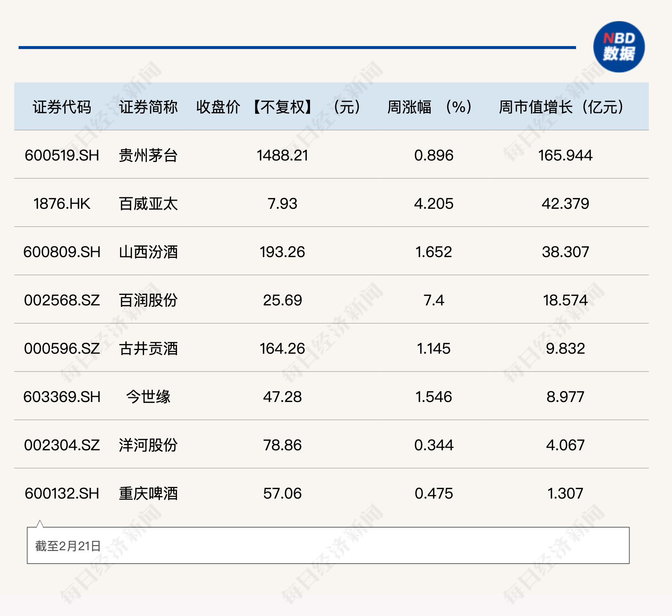Select market value growth 1.307
The height and width of the screenshot is (616, 672).
click(x=565, y=493)
